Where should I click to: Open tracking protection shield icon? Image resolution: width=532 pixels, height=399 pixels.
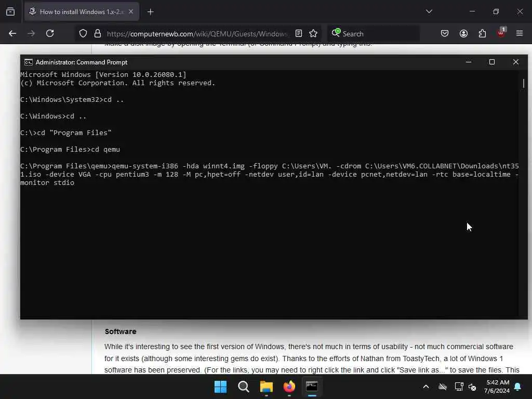[x=83, y=34]
